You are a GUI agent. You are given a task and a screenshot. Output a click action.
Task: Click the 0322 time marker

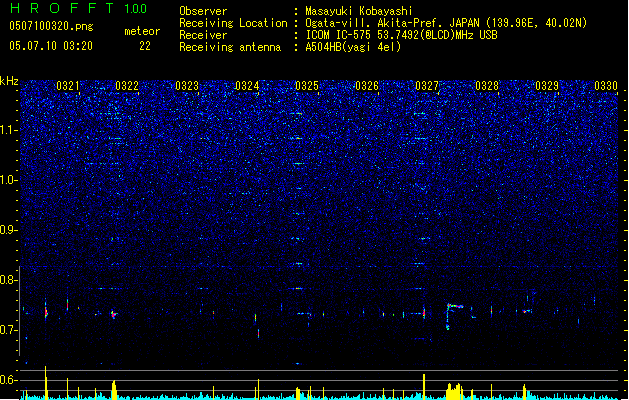[127, 86]
